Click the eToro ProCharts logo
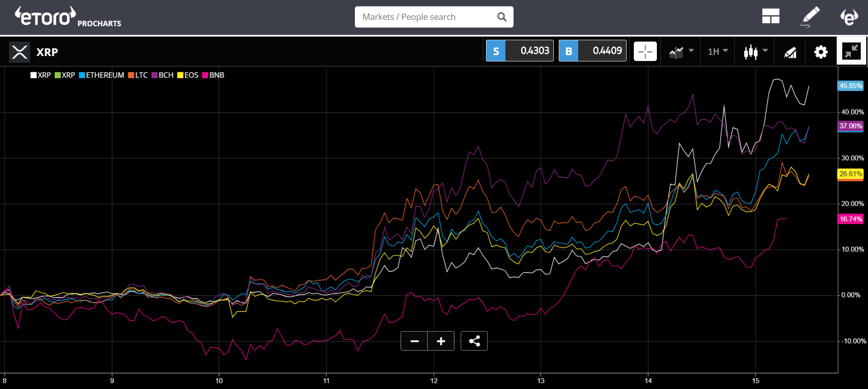 [x=68, y=17]
